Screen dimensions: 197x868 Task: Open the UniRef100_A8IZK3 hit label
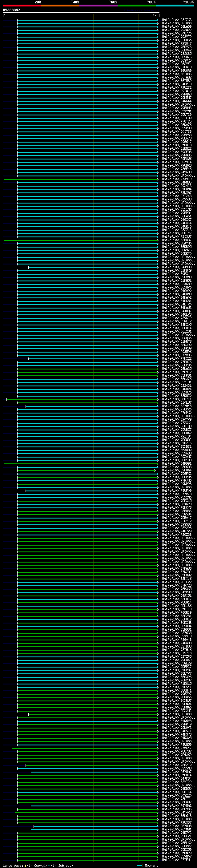[176, 20]
